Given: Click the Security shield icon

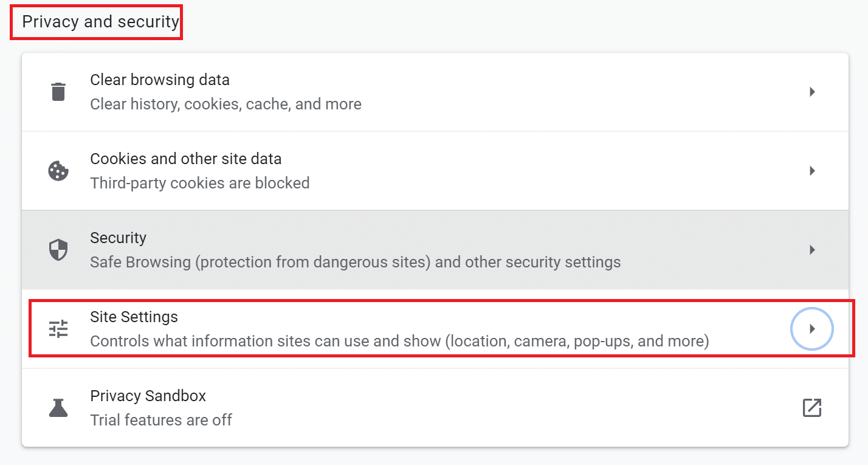Looking at the screenshot, I should (x=58, y=250).
